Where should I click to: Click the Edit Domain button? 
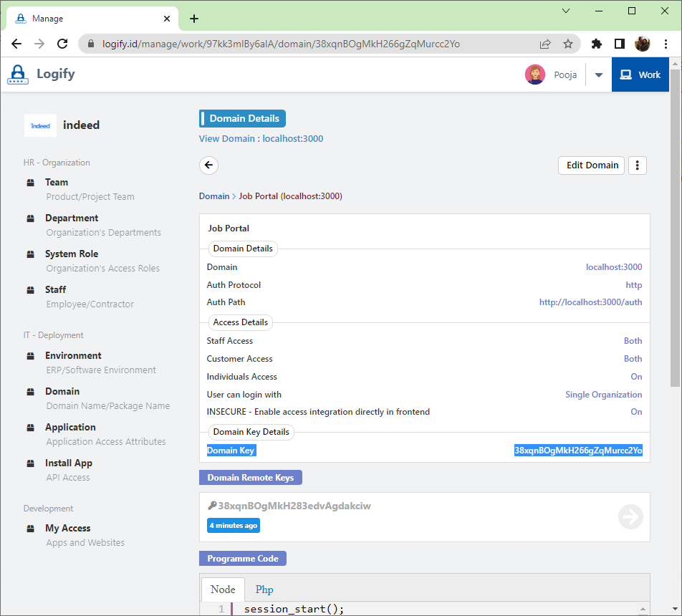[592, 165]
